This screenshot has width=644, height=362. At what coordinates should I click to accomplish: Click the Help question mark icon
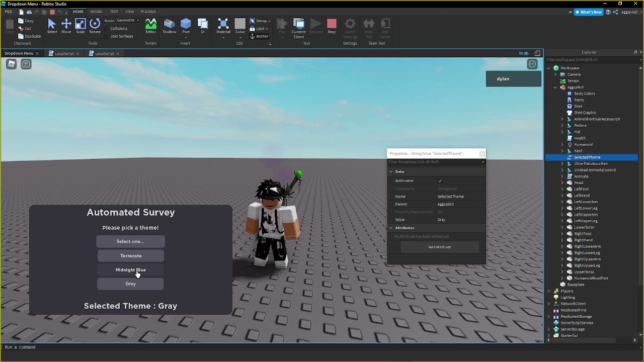click(608, 12)
